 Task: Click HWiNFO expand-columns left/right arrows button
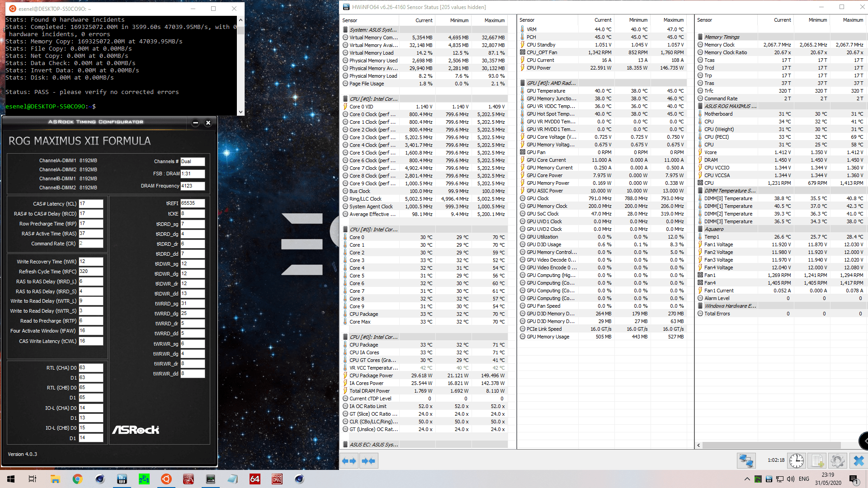pyautogui.click(x=349, y=461)
